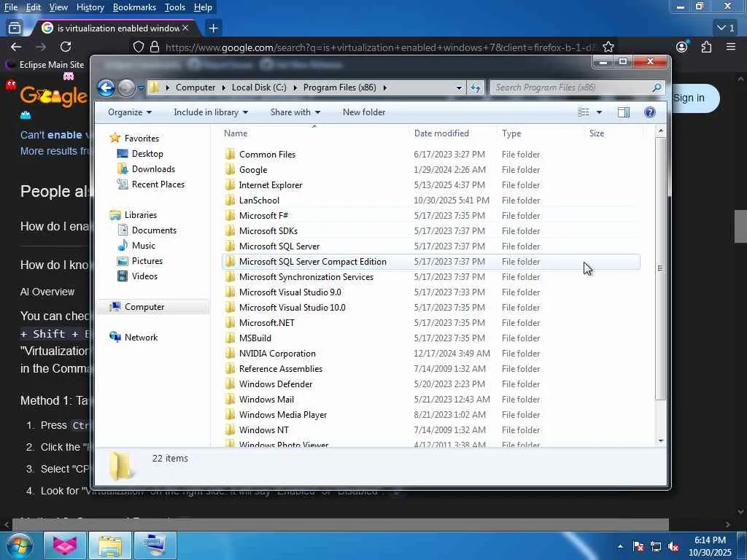
Task: Select the NVIDIA Corporation folder
Action: coord(430,354)
